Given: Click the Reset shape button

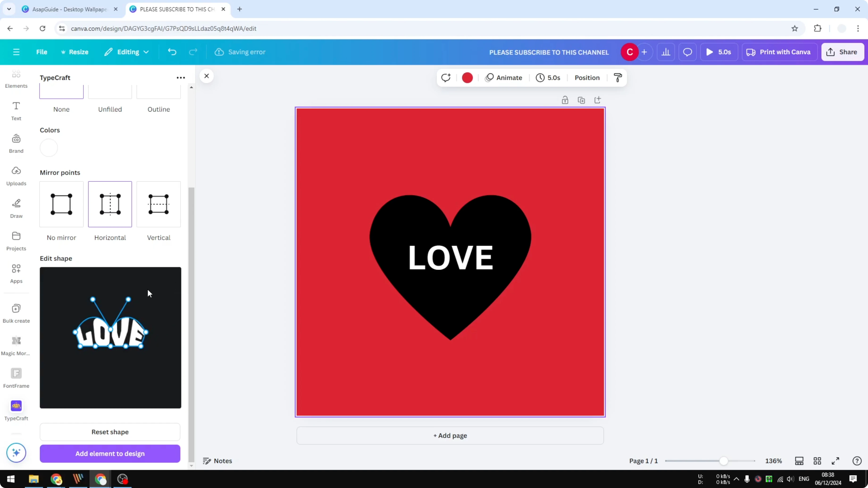Looking at the screenshot, I should pyautogui.click(x=110, y=432).
